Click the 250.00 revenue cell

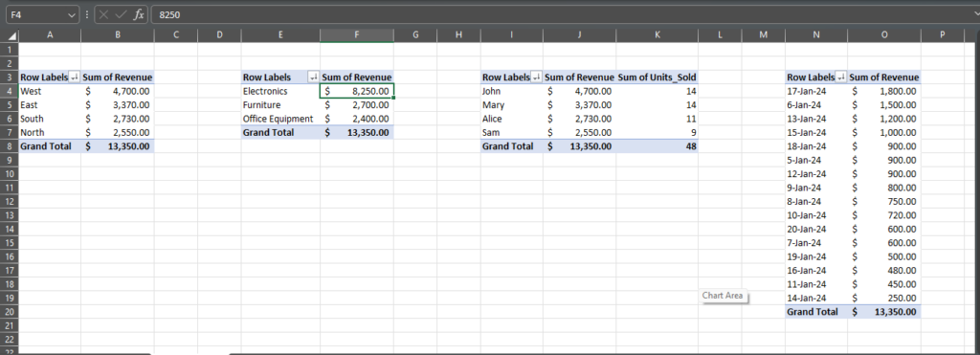coord(883,298)
